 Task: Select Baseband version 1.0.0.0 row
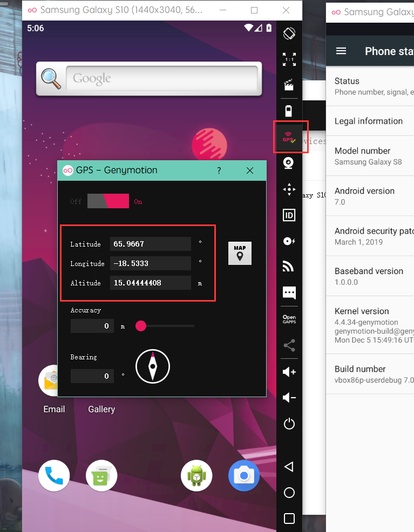tap(370, 276)
